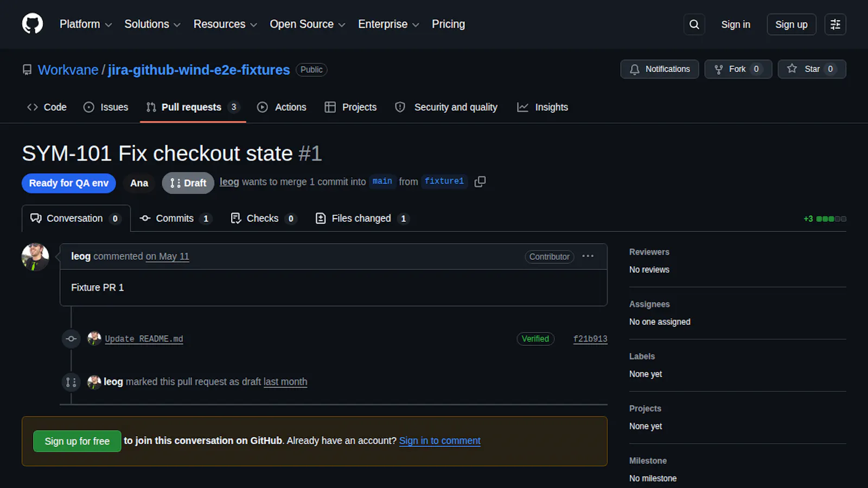Click the on May 11 timestamp

[x=167, y=256]
